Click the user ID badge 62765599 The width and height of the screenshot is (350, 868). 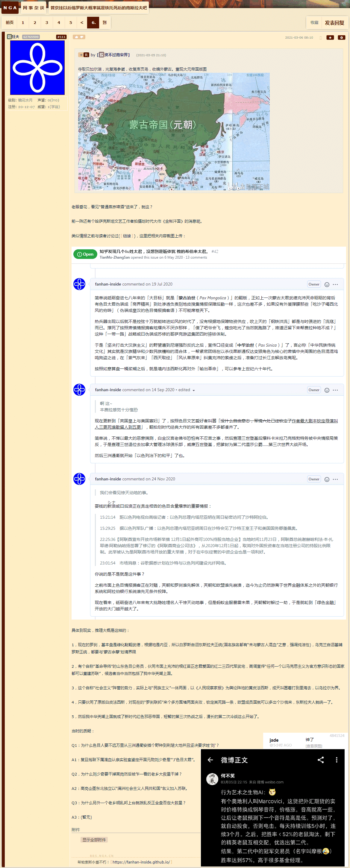click(x=31, y=37)
